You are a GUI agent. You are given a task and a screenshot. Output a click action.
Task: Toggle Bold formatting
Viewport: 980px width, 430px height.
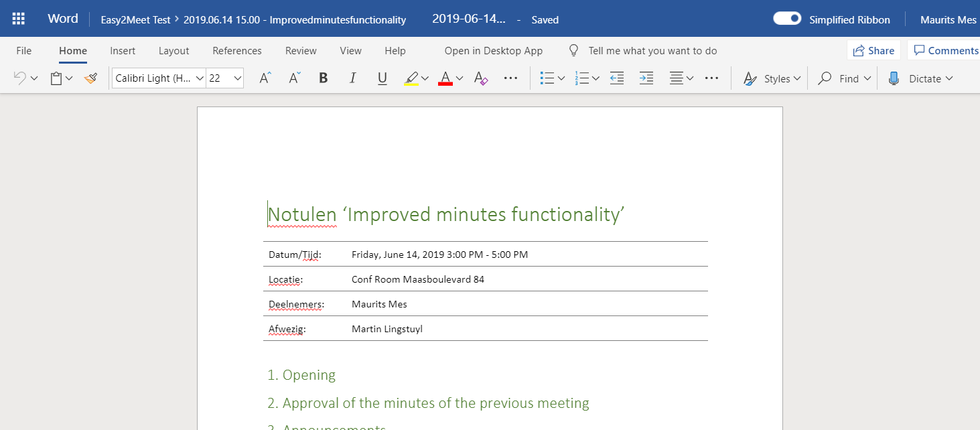click(x=324, y=78)
